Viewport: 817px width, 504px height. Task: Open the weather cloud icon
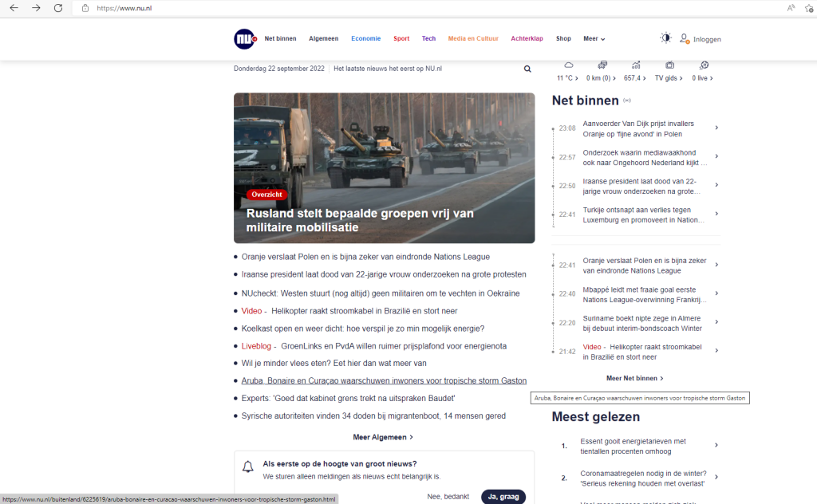pos(568,65)
